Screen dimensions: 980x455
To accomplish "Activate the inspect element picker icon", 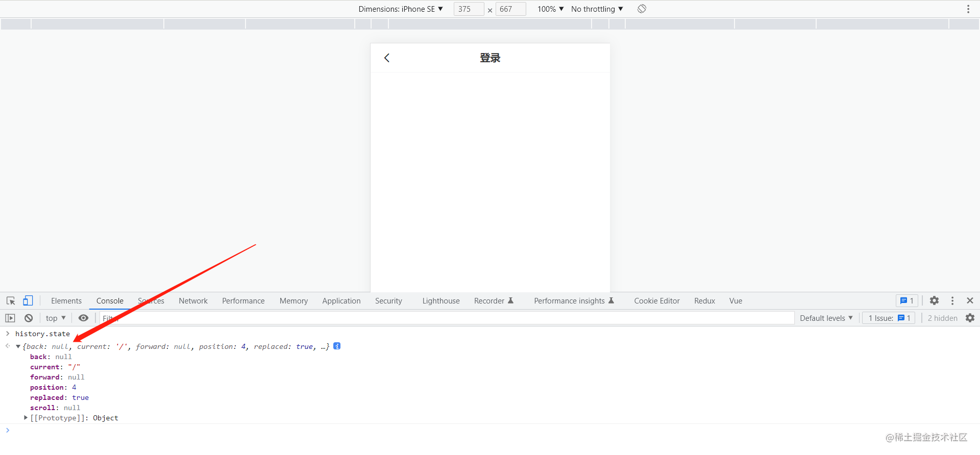I will [11, 301].
